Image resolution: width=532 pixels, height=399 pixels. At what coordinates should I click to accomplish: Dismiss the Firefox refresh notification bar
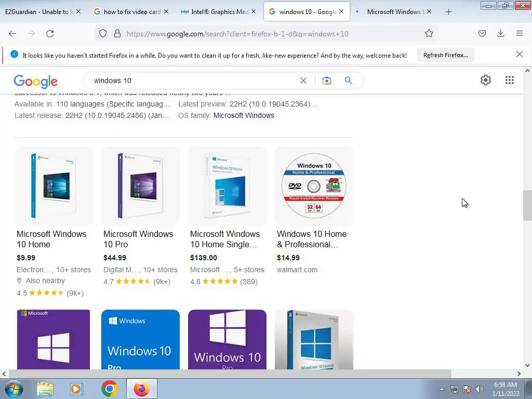[x=519, y=54]
